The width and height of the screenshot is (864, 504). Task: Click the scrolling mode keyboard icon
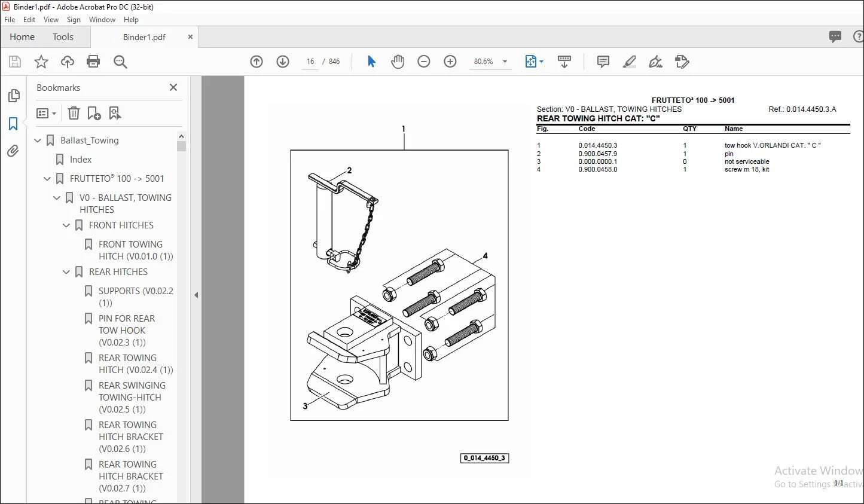(x=564, y=62)
